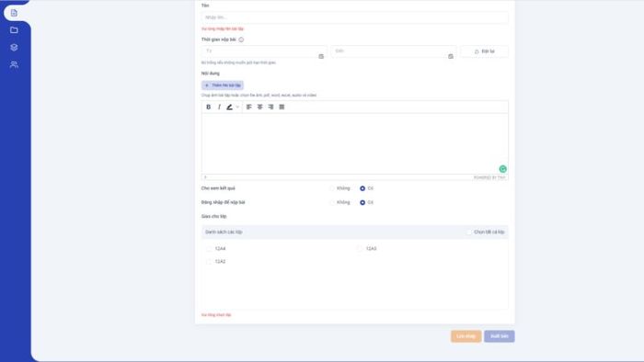The image size is (644, 362).
Task: Click the orange Lưu nháp draft button
Action: 466,336
